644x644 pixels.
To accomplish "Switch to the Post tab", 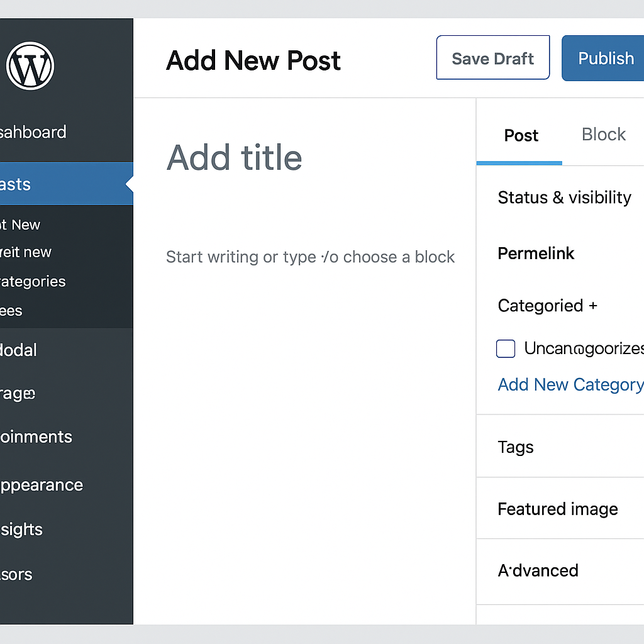I will 520,135.
